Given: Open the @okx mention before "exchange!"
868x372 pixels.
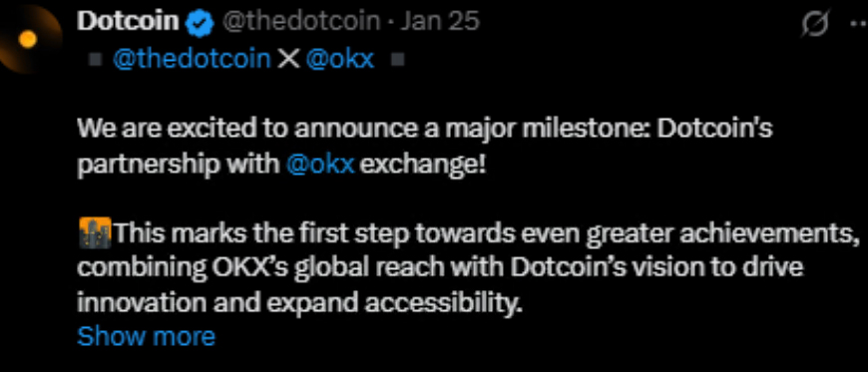Looking at the screenshot, I should (x=321, y=165).
